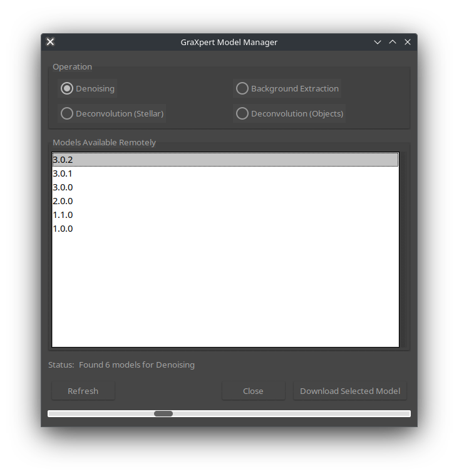Click the Close button
459x476 pixels.
coord(253,391)
